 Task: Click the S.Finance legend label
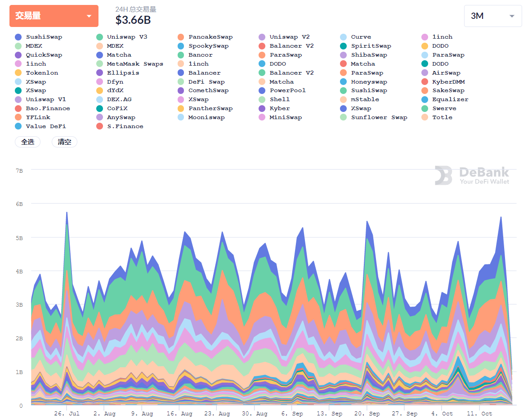point(125,126)
